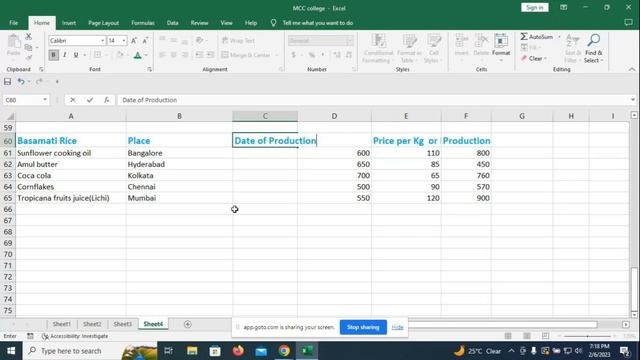The width and height of the screenshot is (640, 360).
Task: Open the AutoSum dropdown arrow
Action: coord(559,37)
